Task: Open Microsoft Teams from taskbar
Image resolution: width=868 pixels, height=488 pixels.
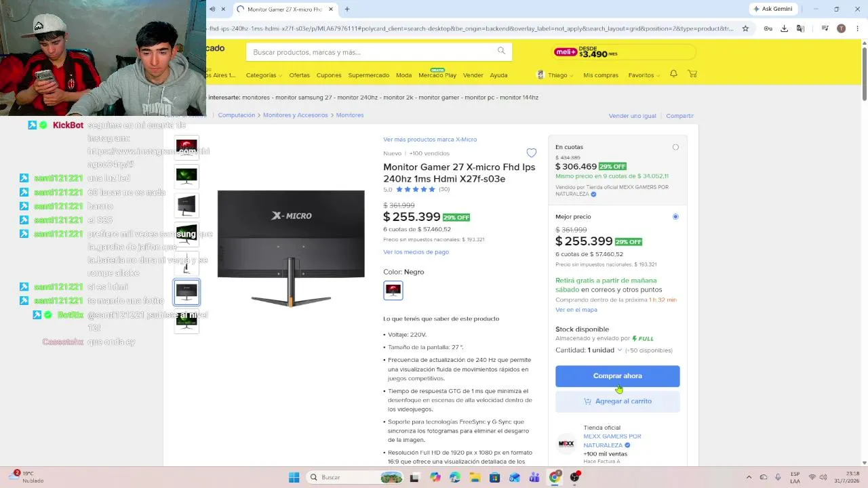Action: [534, 477]
